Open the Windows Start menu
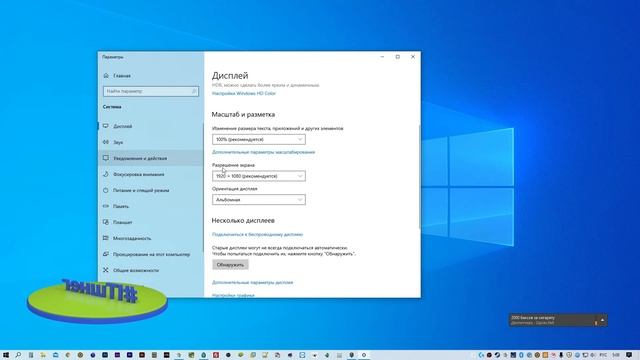The width and height of the screenshot is (640, 360). pyautogui.click(x=6, y=355)
